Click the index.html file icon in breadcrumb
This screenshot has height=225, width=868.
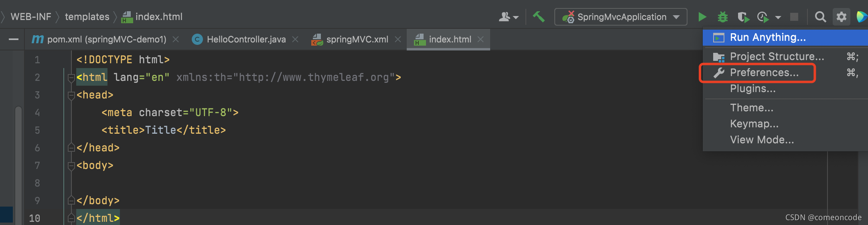pyautogui.click(x=127, y=17)
